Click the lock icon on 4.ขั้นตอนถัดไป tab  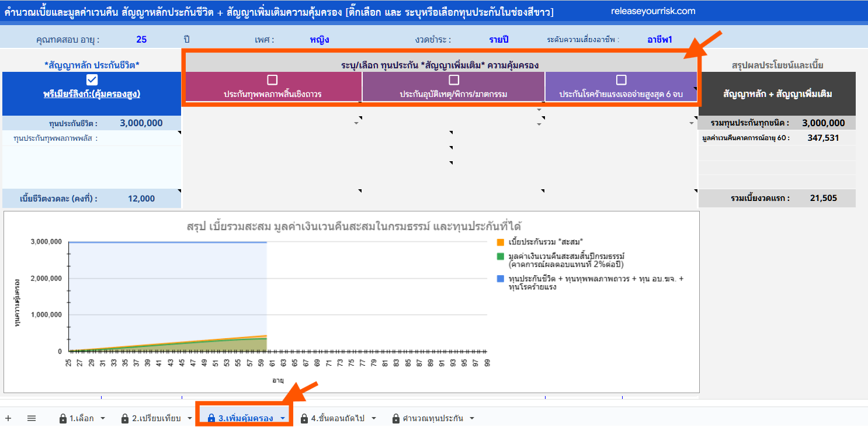coord(304,418)
